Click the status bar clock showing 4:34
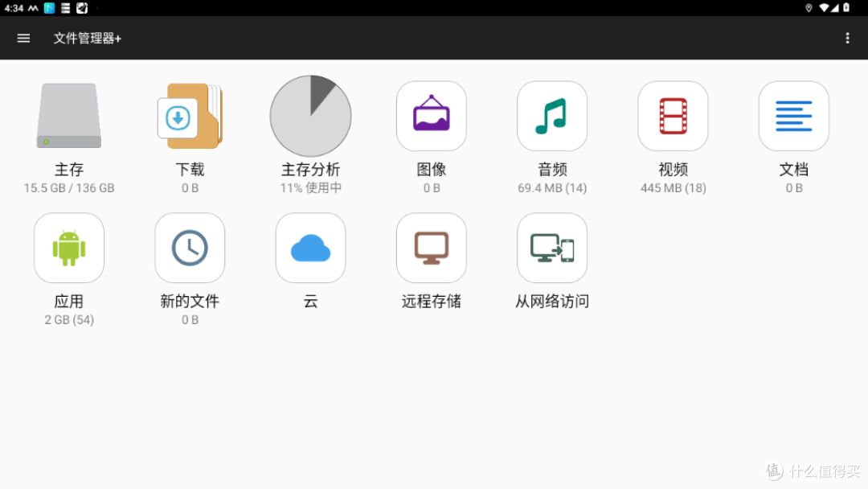868x489 pixels. click(14, 8)
